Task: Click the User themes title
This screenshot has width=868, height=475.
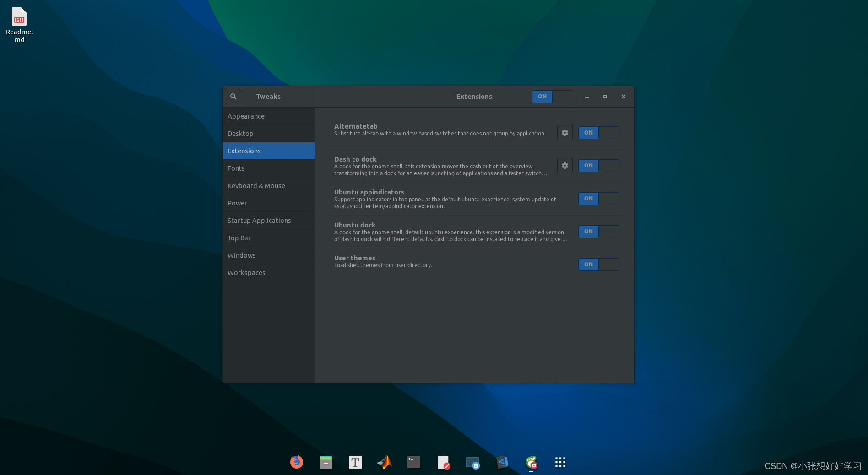Action: click(355, 258)
